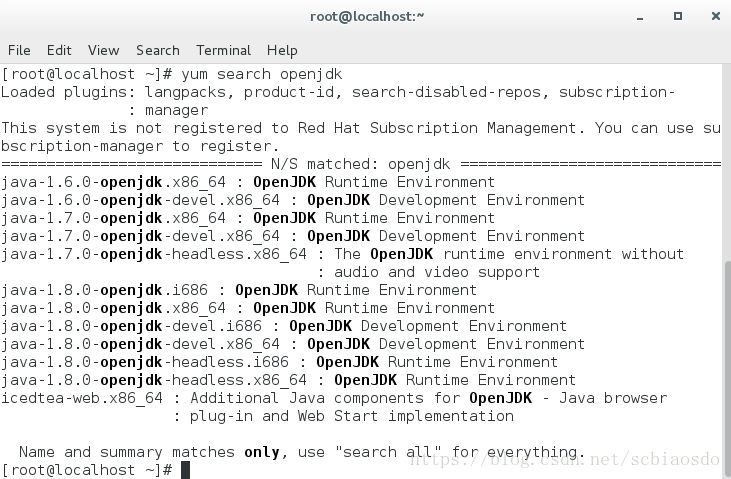Click the vertical scrollbar thumb
The width and height of the screenshot is (731, 479).
click(x=727, y=368)
